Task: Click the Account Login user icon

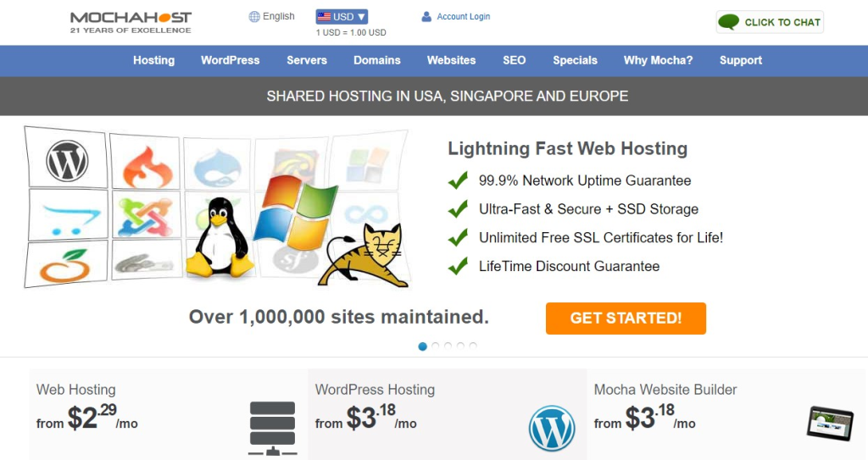Action: [426, 17]
